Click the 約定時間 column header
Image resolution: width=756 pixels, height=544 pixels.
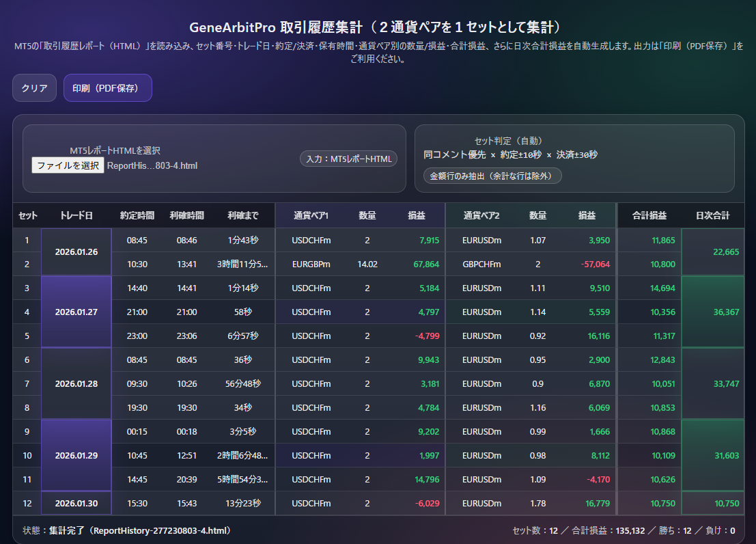137,215
